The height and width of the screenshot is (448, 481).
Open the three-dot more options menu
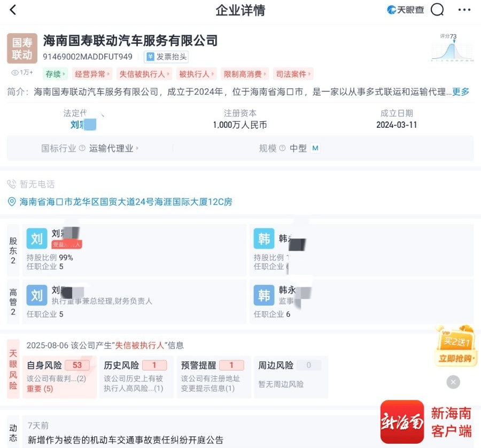464,10
